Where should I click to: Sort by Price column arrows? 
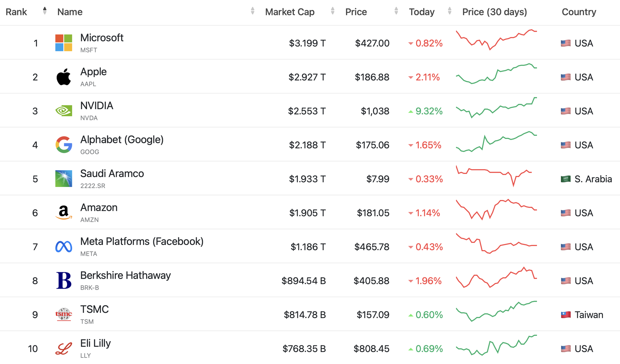pos(396,11)
